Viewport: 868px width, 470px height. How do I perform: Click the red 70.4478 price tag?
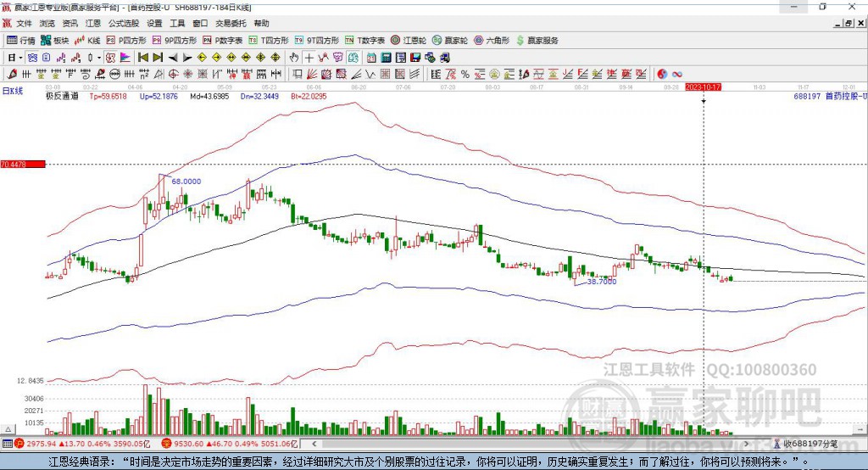click(x=23, y=164)
